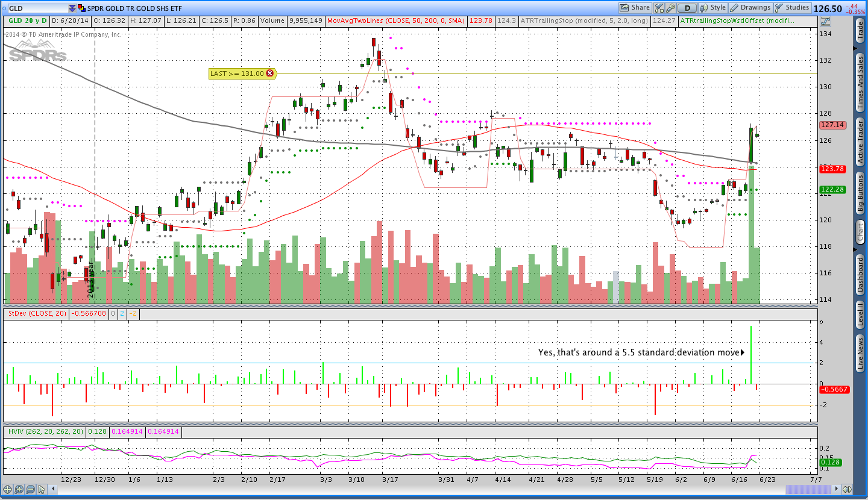Click the 123.78 red price bubble
Image resolution: width=868 pixels, height=500 pixels.
(x=832, y=169)
